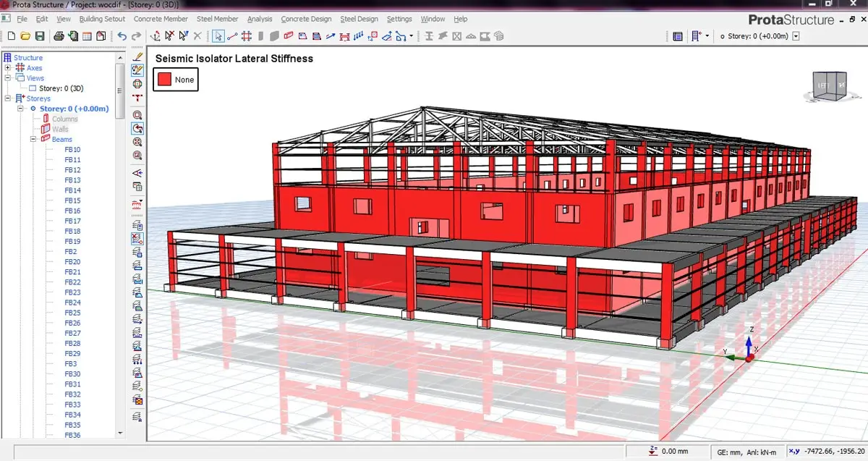Select Storey: 0 (3D) view item

coord(61,88)
